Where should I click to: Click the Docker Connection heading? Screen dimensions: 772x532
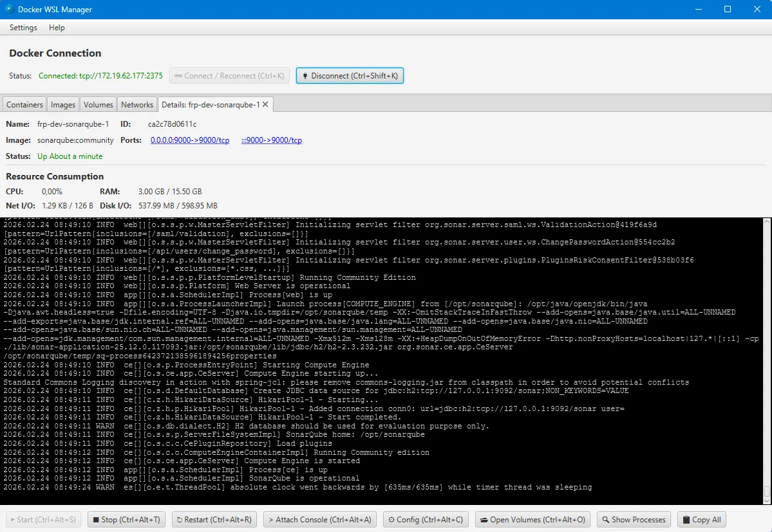point(55,53)
